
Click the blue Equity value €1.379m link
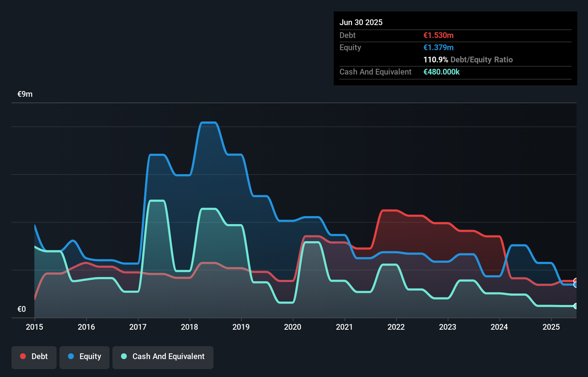point(438,47)
